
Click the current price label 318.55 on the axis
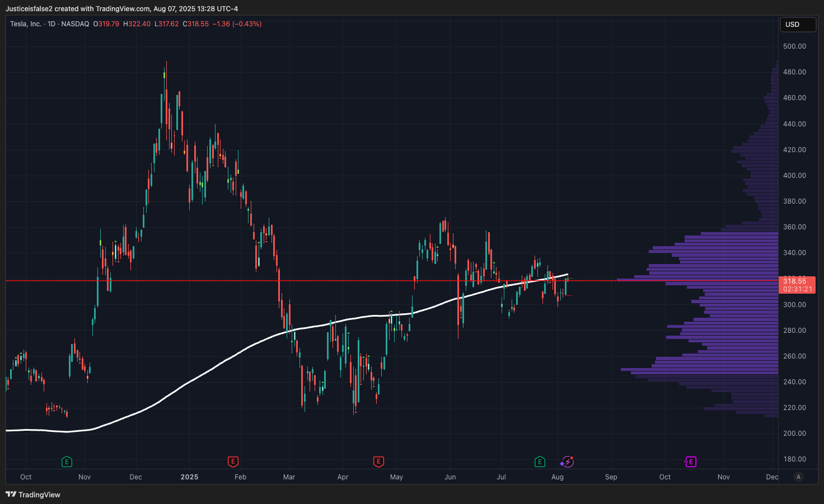click(x=795, y=281)
